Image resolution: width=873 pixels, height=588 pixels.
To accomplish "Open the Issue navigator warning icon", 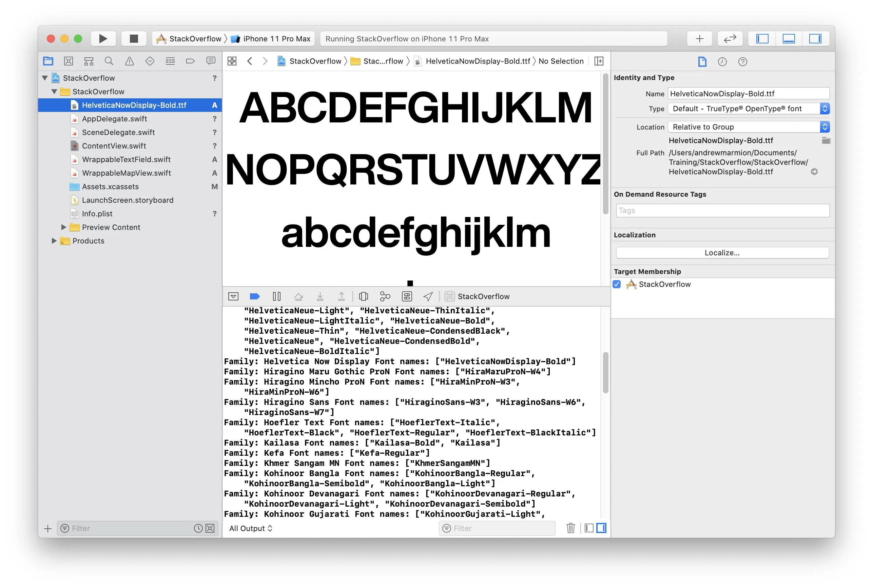I will (129, 61).
